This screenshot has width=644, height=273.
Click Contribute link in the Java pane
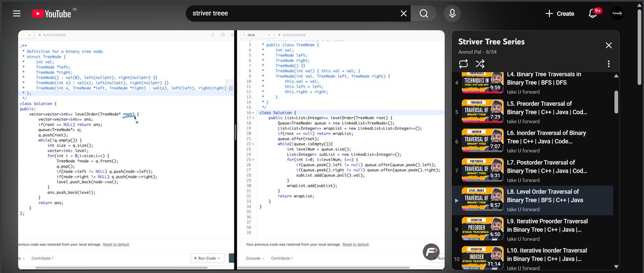(282, 258)
